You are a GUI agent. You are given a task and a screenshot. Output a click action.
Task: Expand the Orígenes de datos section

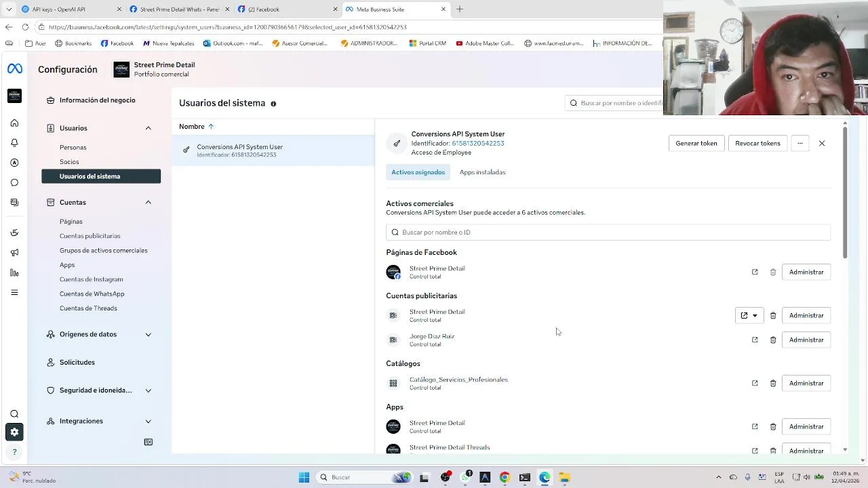[148, 334]
